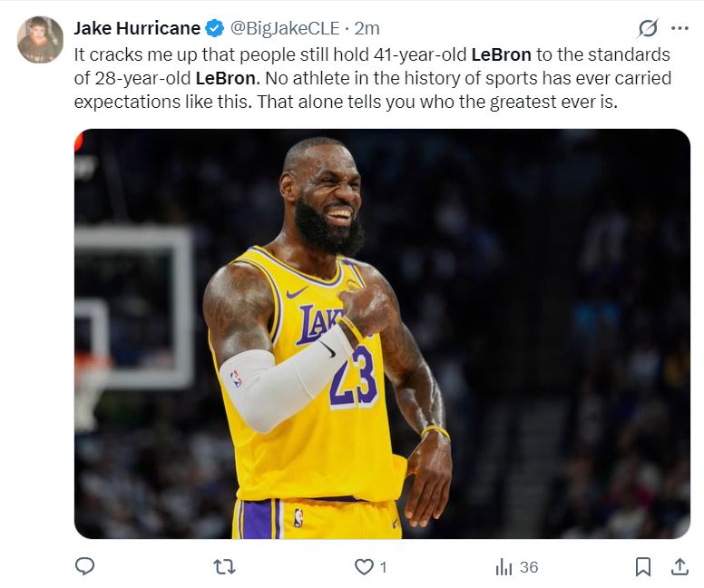
Task: Open Jake Hurricane's profile picture
Action: 40,39
